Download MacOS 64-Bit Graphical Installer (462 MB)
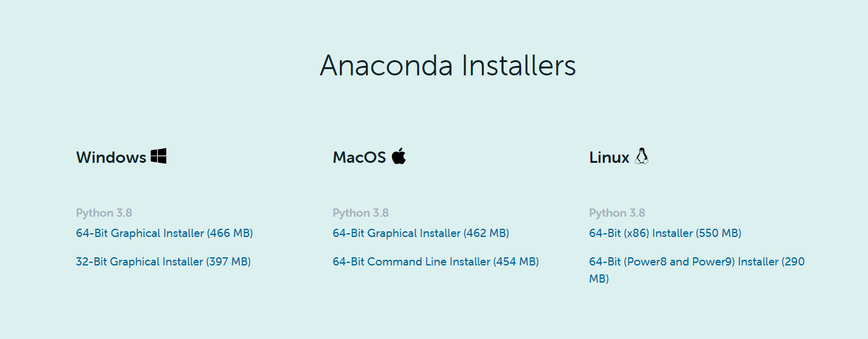The width and height of the screenshot is (868, 339). [421, 233]
